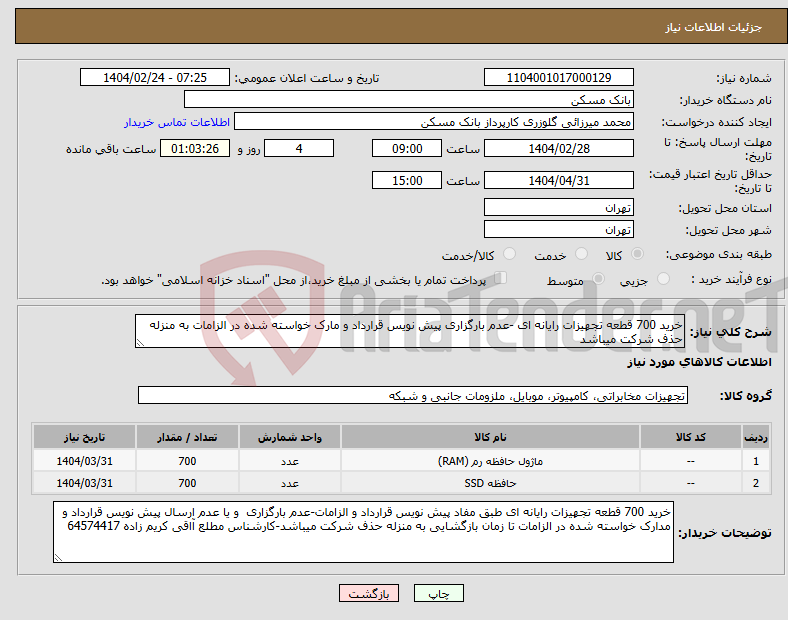788x620 pixels.
Task: Click the general description text area
Action: tap(410, 331)
